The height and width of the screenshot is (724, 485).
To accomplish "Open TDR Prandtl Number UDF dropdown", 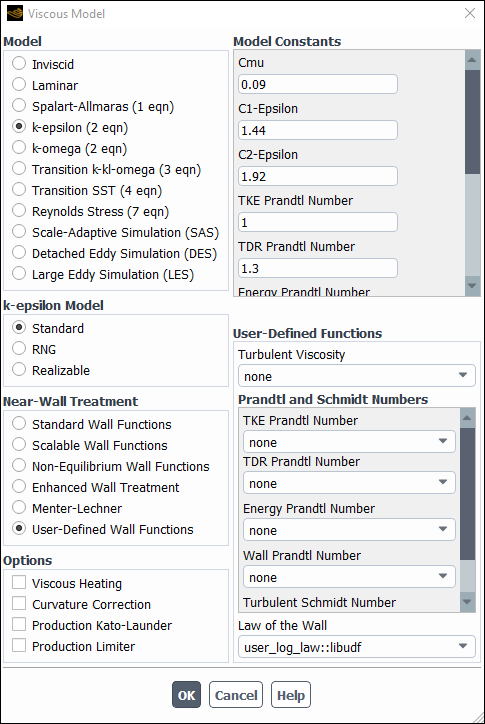I will [x=349, y=483].
